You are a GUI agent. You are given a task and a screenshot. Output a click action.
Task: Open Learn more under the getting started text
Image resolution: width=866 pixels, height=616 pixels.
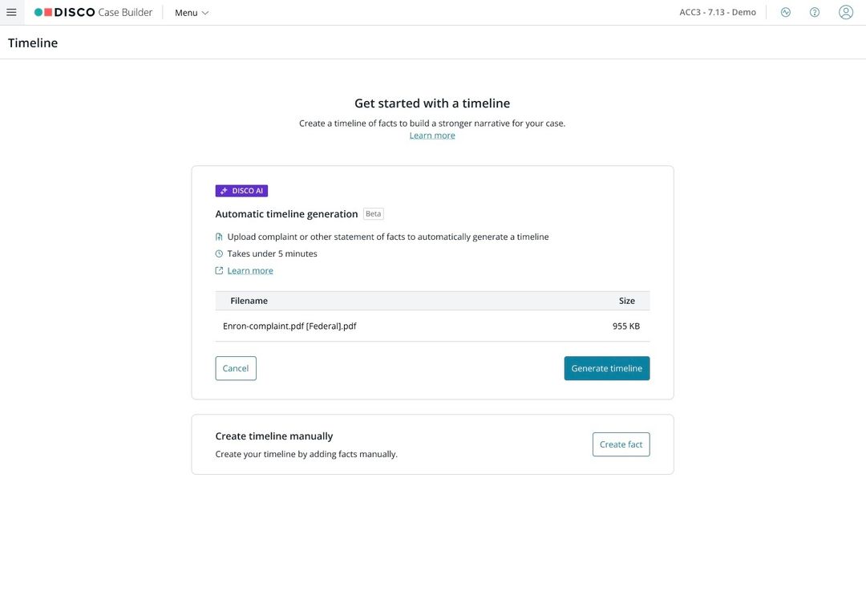coord(432,133)
